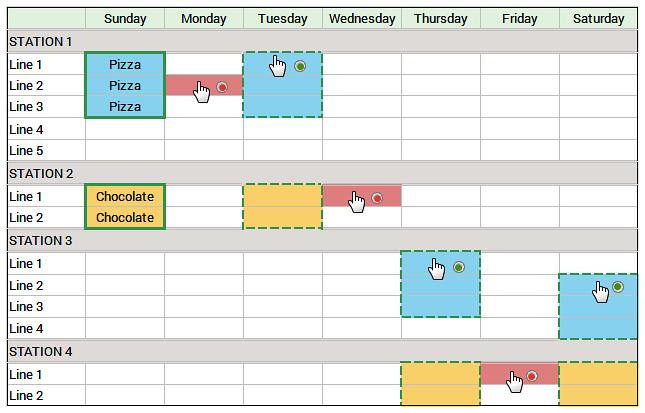Image resolution: width=645 pixels, height=413 pixels.
Task: Click the green drop indicator on Thursday Station 3
Action: (x=458, y=267)
